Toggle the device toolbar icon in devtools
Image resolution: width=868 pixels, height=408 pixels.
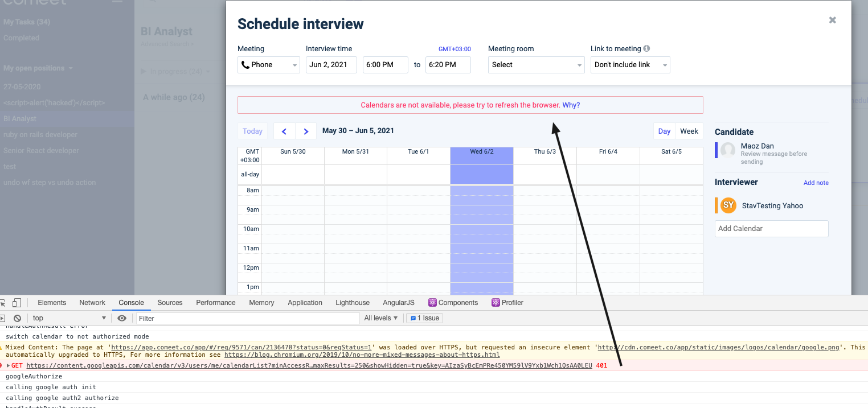(x=17, y=303)
